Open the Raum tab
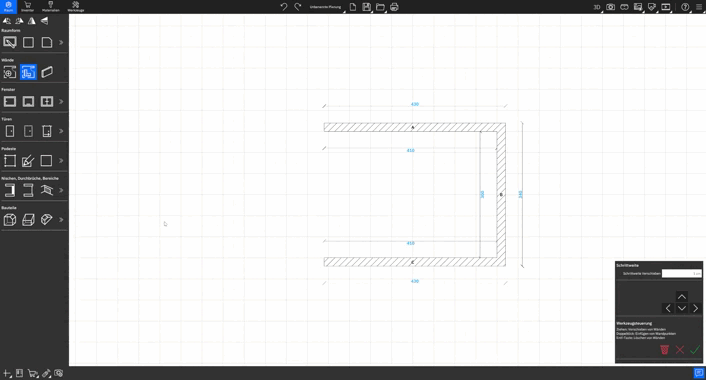The height and width of the screenshot is (380, 706). point(8,6)
